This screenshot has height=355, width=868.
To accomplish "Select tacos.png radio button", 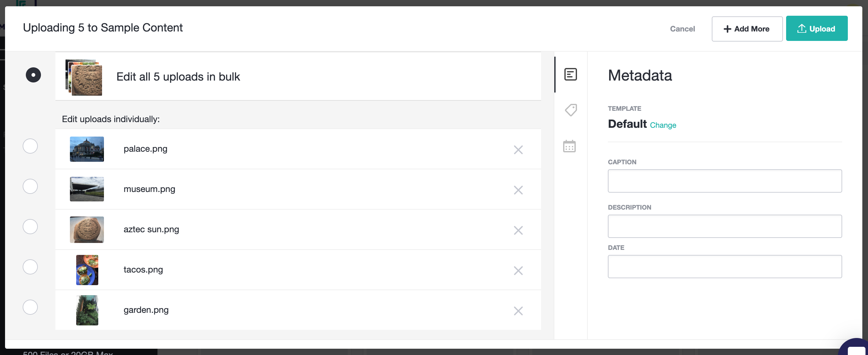I will click(x=30, y=267).
